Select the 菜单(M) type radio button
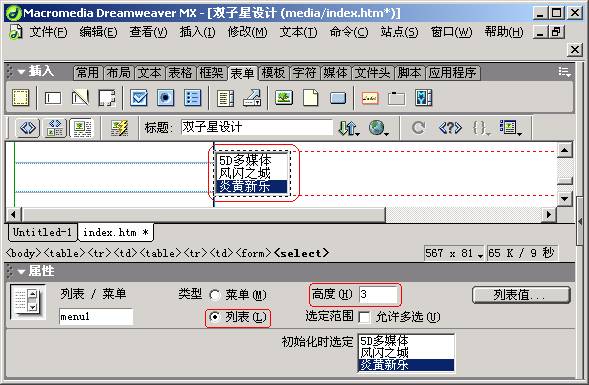Image resolution: width=589 pixels, height=385 pixels. pyautogui.click(x=215, y=295)
